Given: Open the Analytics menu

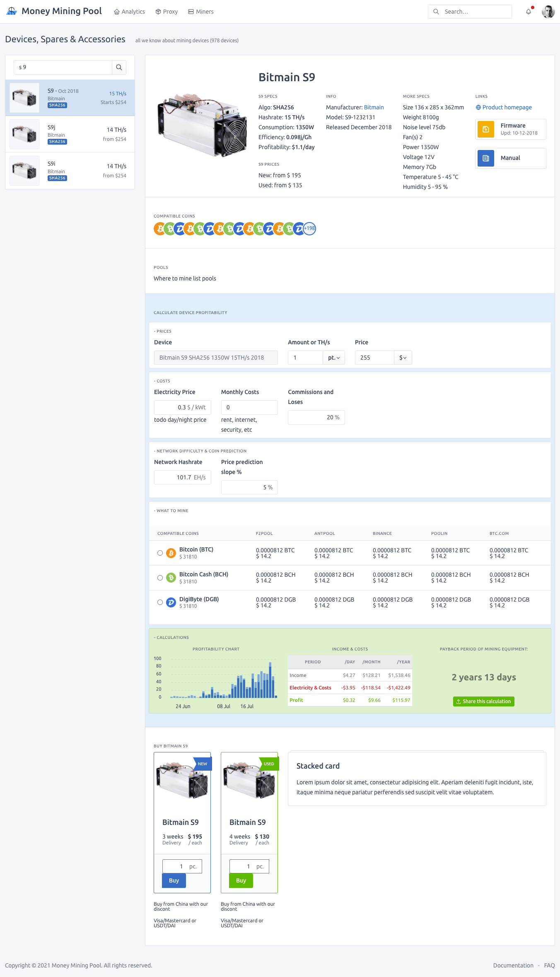Looking at the screenshot, I should click(x=129, y=12).
